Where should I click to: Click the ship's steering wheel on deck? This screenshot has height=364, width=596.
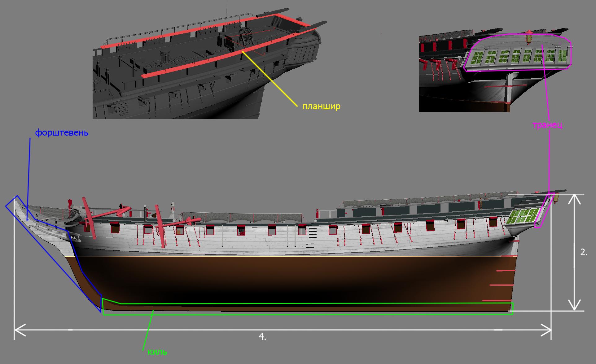coord(246,34)
